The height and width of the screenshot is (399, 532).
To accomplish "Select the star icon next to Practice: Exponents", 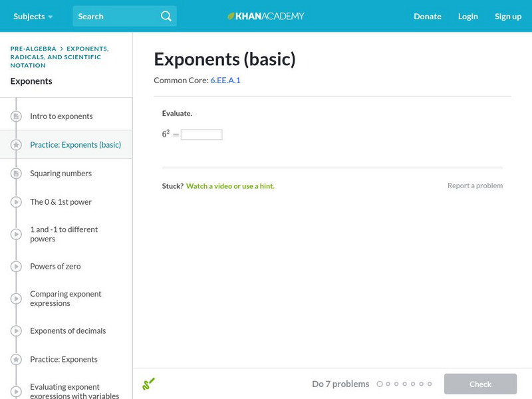I will (16, 359).
